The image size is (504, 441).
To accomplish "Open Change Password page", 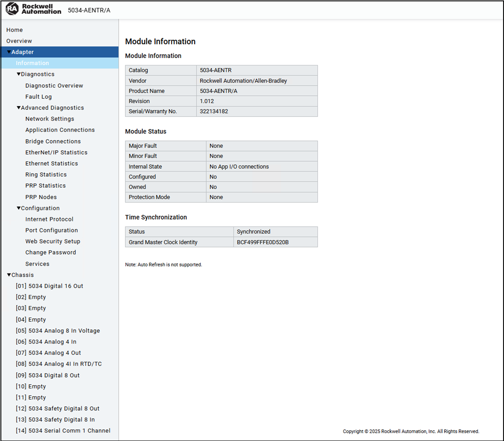I will click(51, 252).
